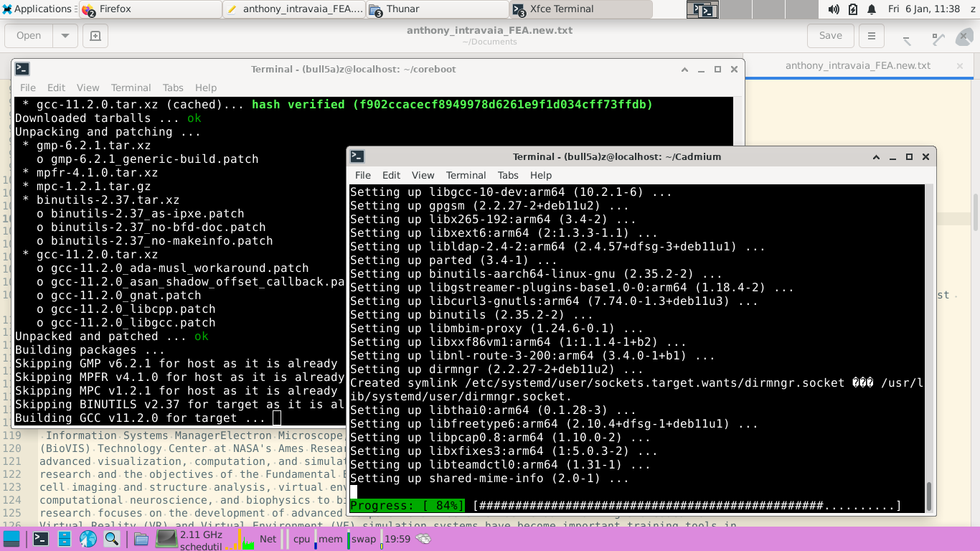Switch to the Thunar taskbar button
The image size is (980, 551).
(x=438, y=9)
